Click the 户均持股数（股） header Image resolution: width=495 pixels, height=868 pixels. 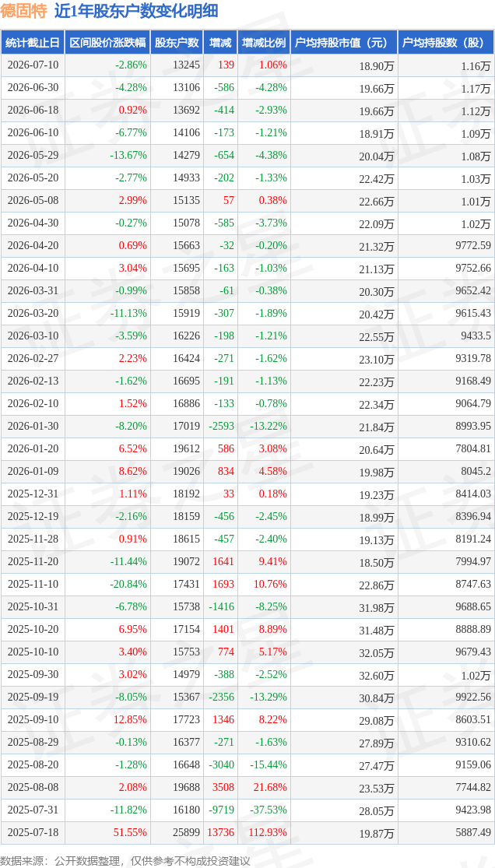point(446,42)
